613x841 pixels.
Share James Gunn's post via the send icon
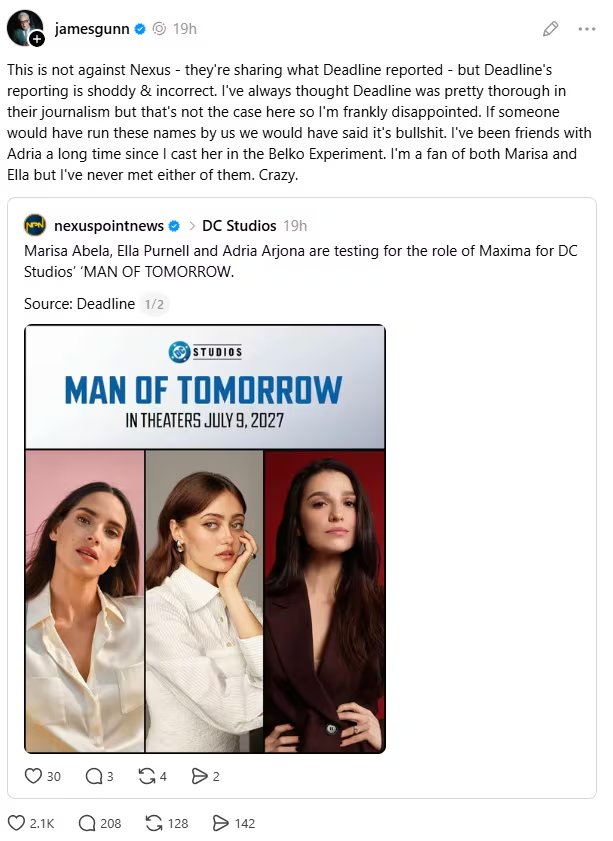click(x=219, y=823)
